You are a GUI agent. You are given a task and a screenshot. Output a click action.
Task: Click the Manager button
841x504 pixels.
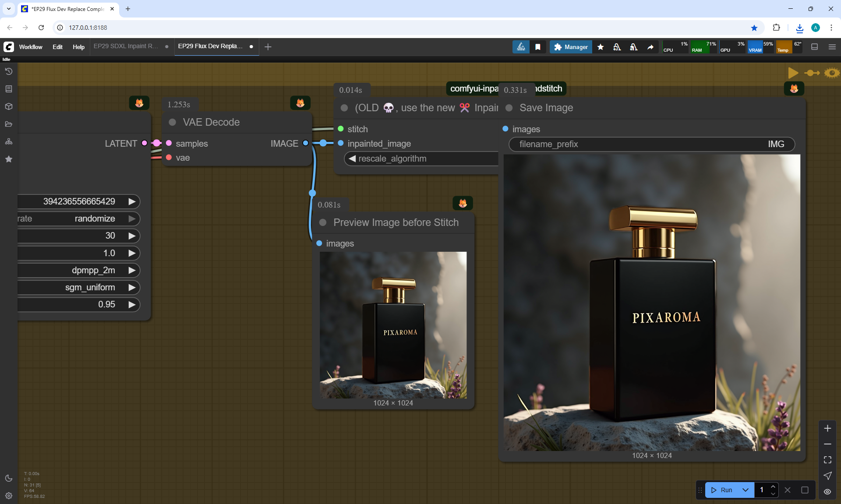click(571, 47)
